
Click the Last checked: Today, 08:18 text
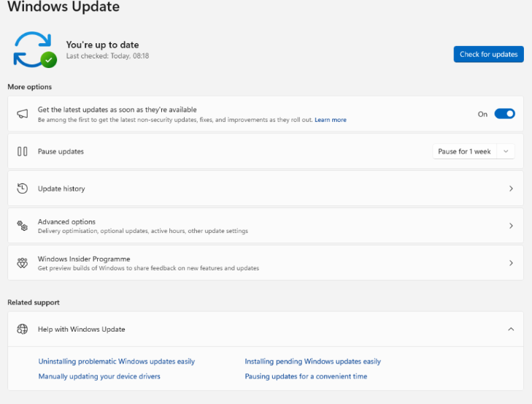click(107, 56)
